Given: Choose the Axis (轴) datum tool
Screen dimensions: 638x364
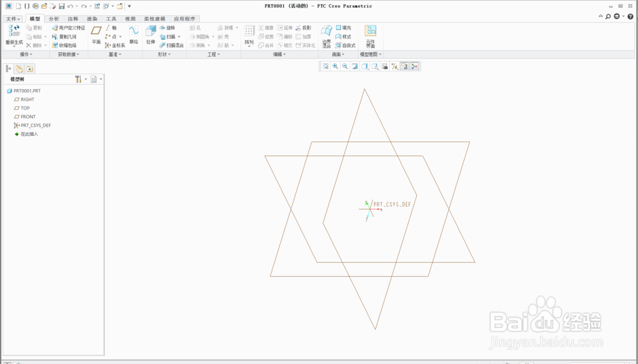Looking at the screenshot, I should [111, 27].
